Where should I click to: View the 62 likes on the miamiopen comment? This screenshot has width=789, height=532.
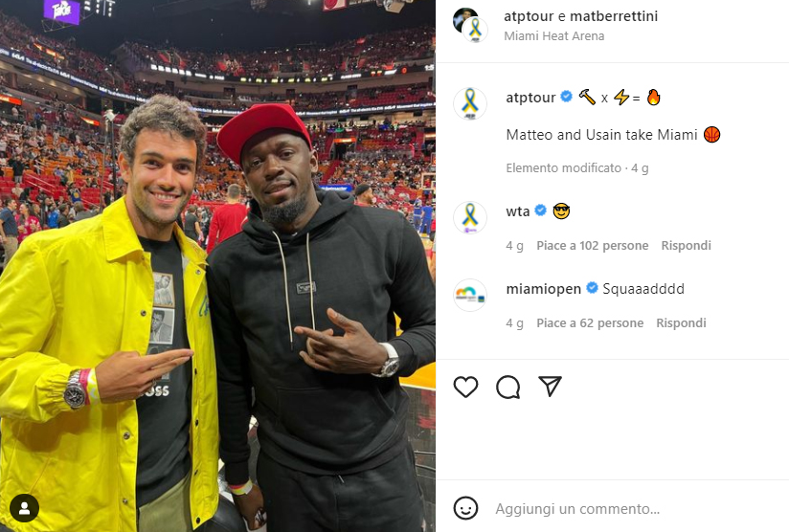click(x=590, y=322)
